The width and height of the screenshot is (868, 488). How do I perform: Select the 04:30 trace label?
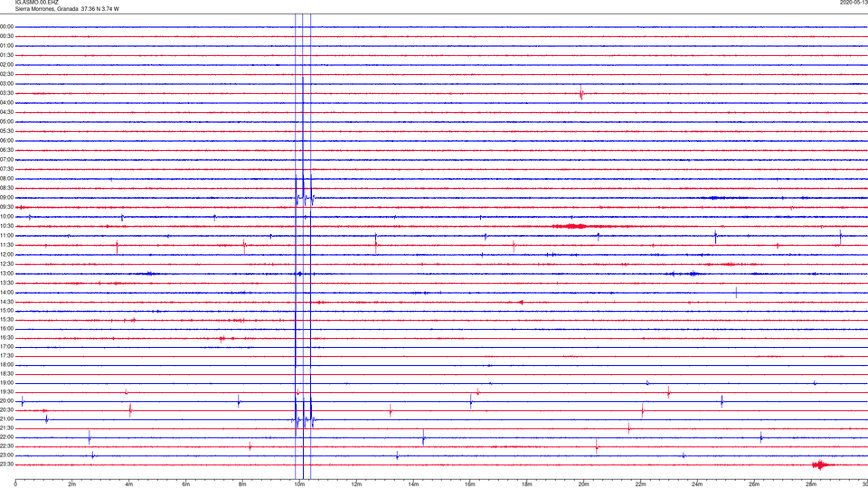pos(6,112)
